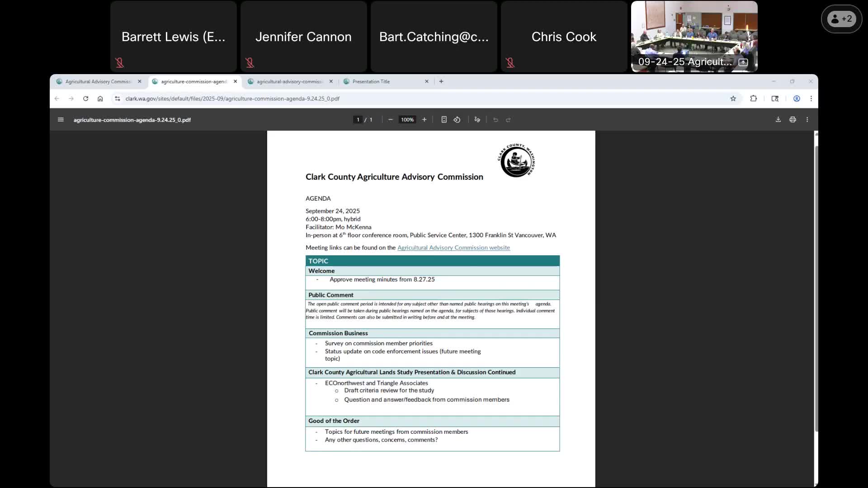The width and height of the screenshot is (868, 488).
Task: Zoom in the PDF with plus button
Action: pos(424,120)
